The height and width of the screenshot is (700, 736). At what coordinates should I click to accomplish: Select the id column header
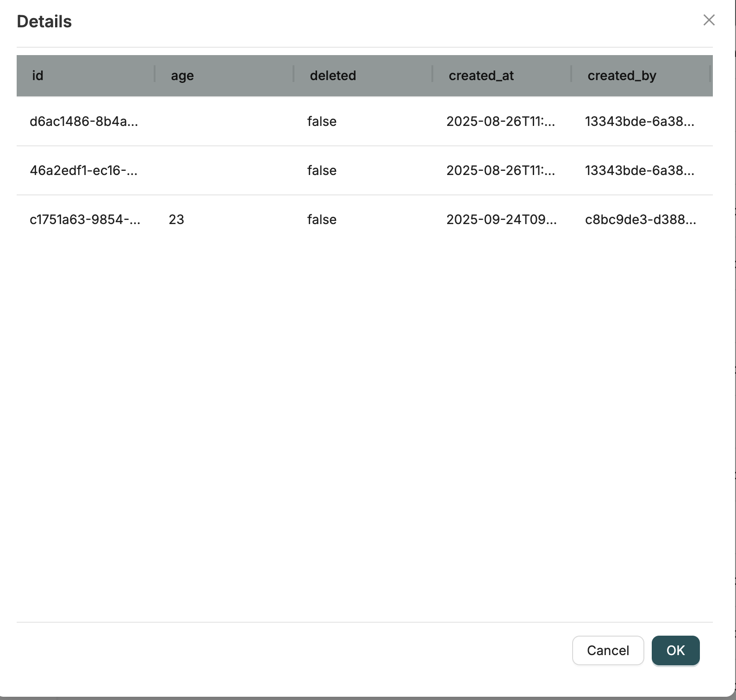click(86, 75)
